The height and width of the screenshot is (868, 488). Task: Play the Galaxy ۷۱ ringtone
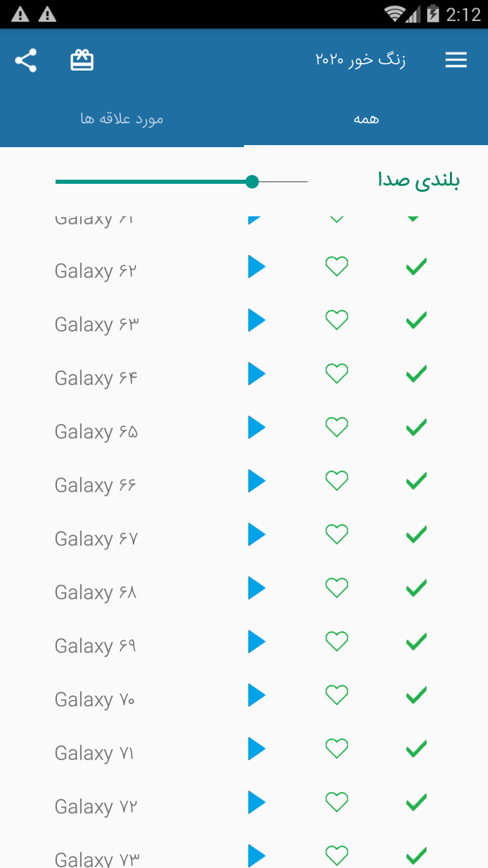256,749
